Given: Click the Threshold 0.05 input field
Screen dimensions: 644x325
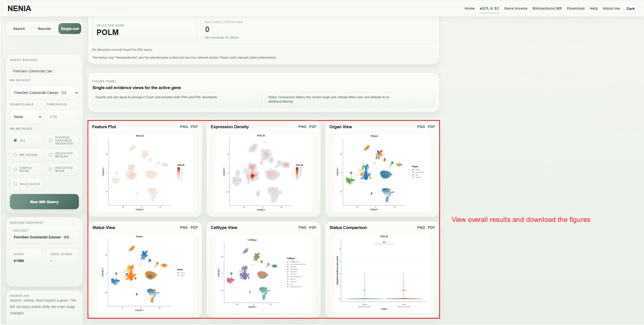Looking at the screenshot, I should 62,117.
